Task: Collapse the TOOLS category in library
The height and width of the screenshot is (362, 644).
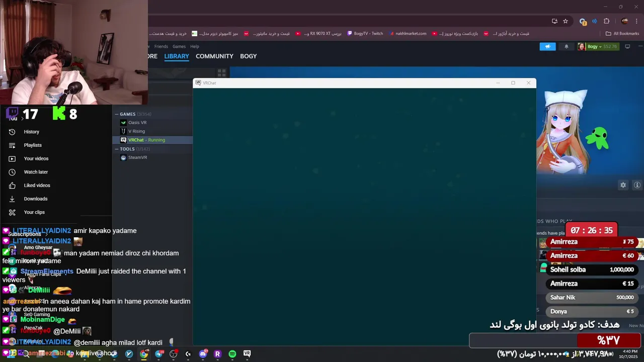Action: tap(117, 149)
